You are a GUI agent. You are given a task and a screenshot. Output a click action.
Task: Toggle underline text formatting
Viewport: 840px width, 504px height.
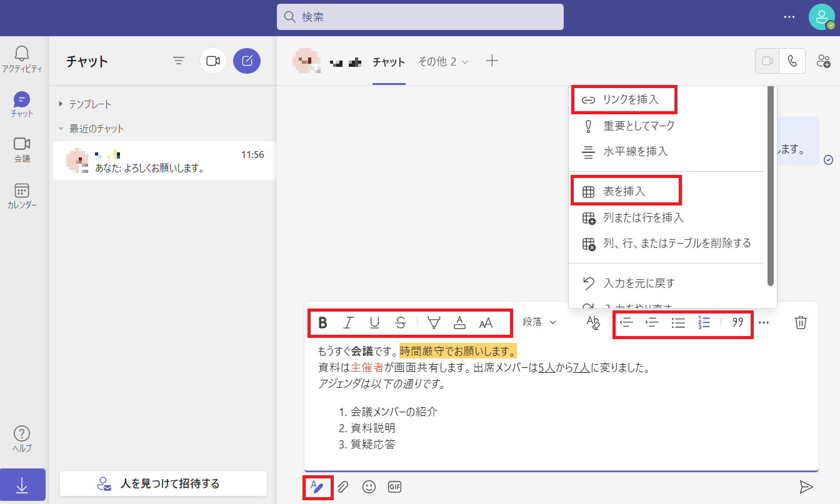click(374, 323)
